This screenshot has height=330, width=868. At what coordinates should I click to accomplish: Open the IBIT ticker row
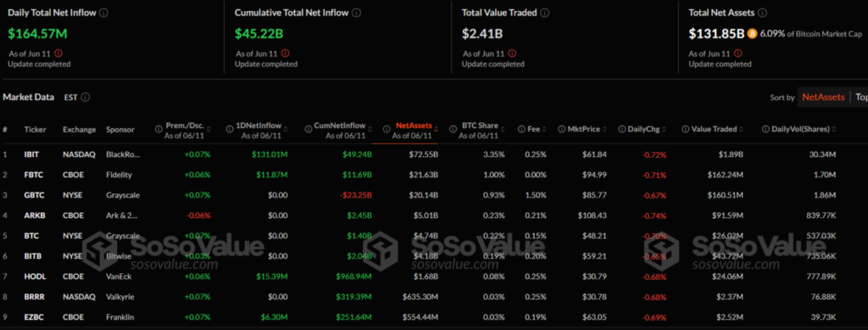(x=31, y=155)
